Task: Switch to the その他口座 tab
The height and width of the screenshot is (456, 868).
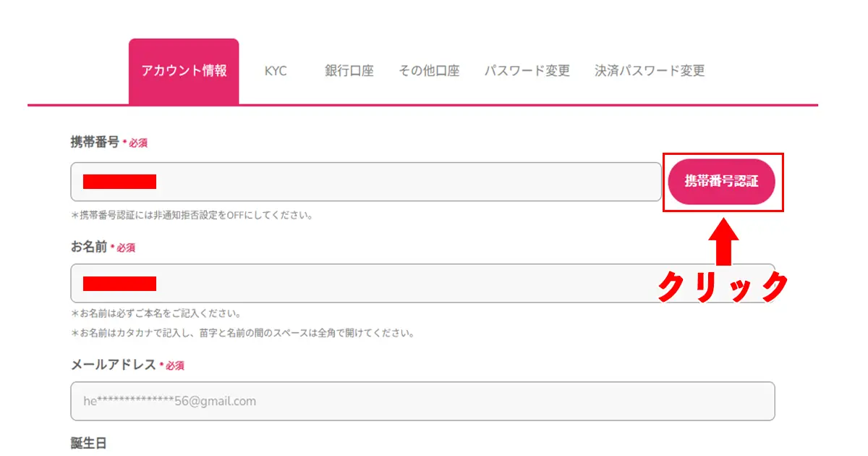Action: [430, 71]
